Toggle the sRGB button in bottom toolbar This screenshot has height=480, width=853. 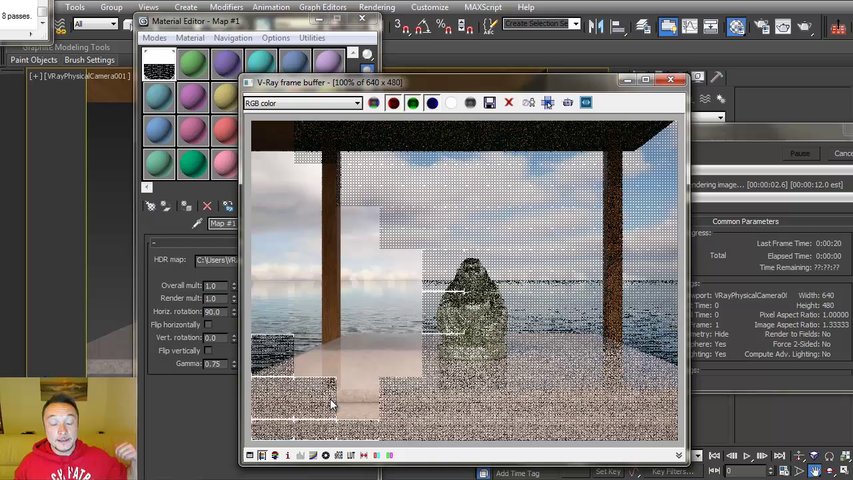[x=338, y=456]
